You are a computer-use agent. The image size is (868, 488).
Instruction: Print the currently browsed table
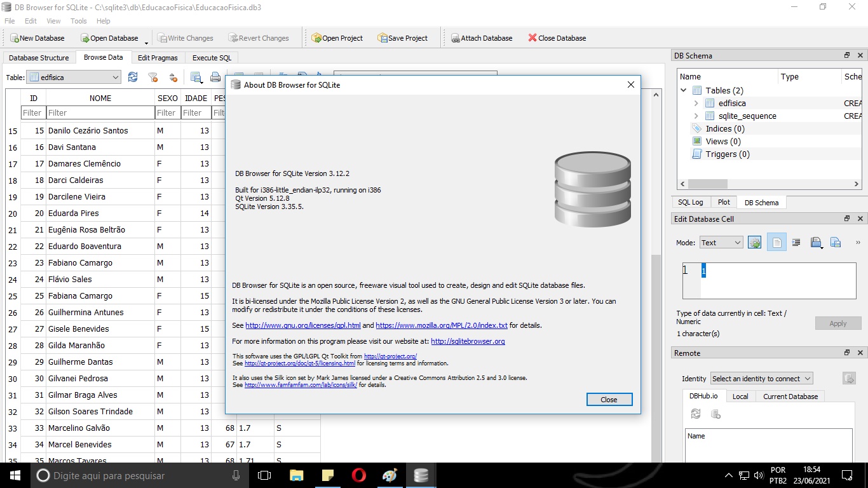(x=215, y=77)
